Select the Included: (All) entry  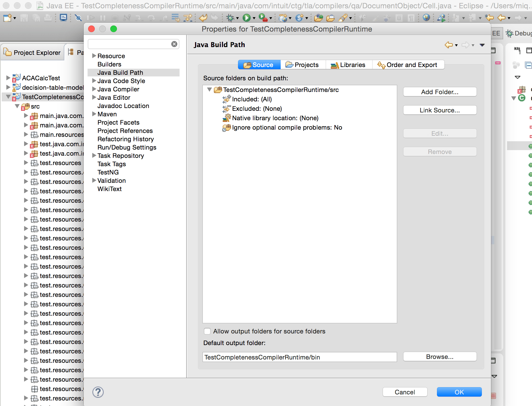tap(252, 99)
